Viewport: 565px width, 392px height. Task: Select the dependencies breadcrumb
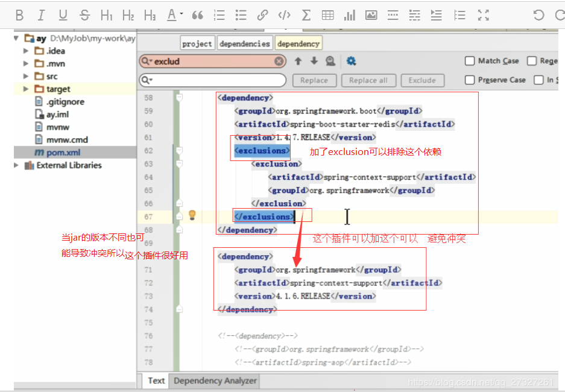coord(245,43)
